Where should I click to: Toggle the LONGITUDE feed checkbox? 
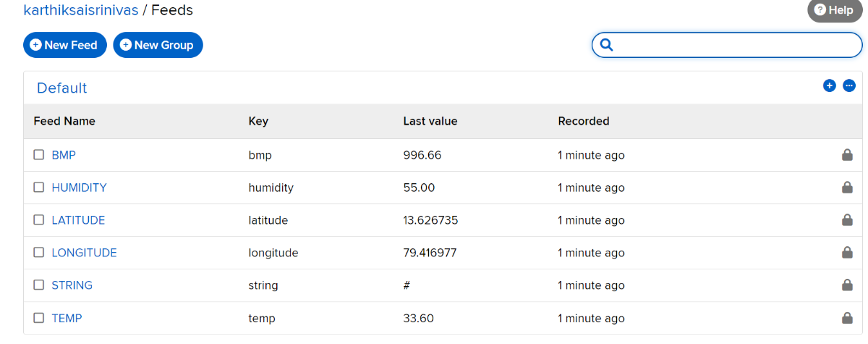click(39, 253)
